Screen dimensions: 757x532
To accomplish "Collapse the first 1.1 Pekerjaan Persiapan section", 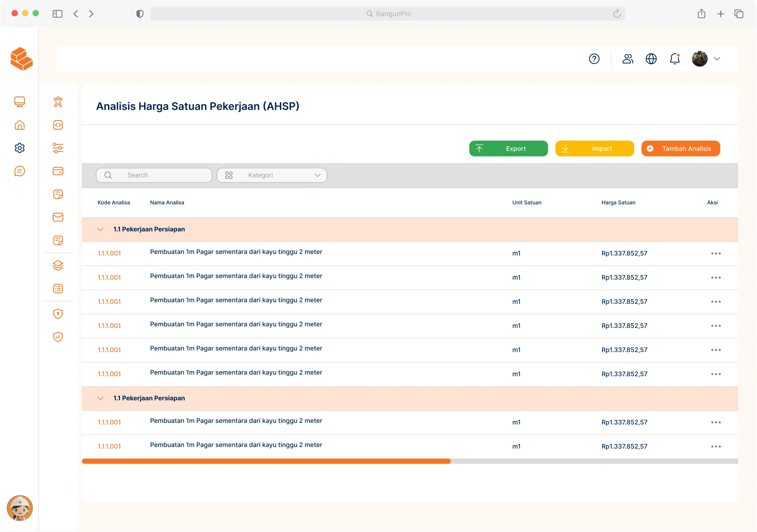I will [100, 229].
